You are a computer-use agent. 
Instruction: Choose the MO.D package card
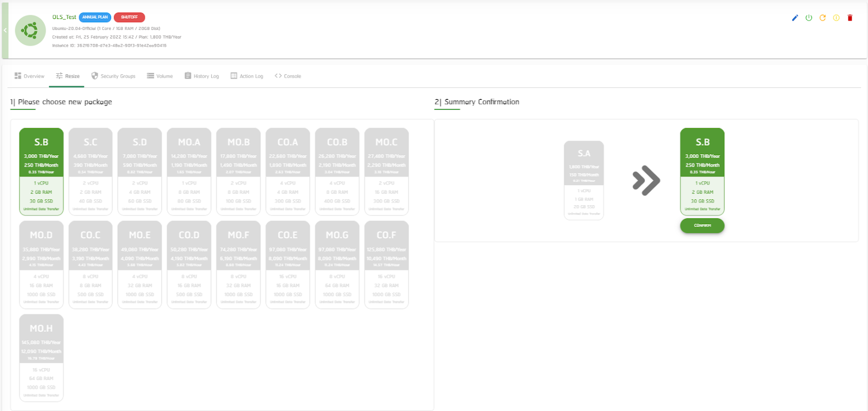click(x=41, y=265)
